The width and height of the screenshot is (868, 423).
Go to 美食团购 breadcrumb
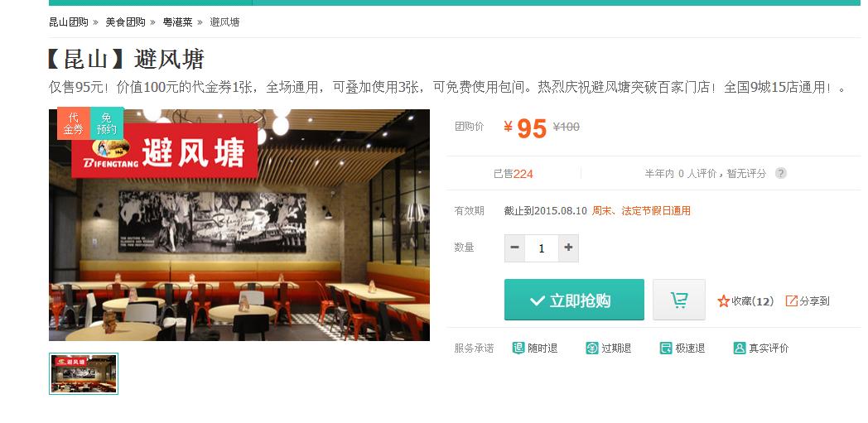tap(126, 22)
